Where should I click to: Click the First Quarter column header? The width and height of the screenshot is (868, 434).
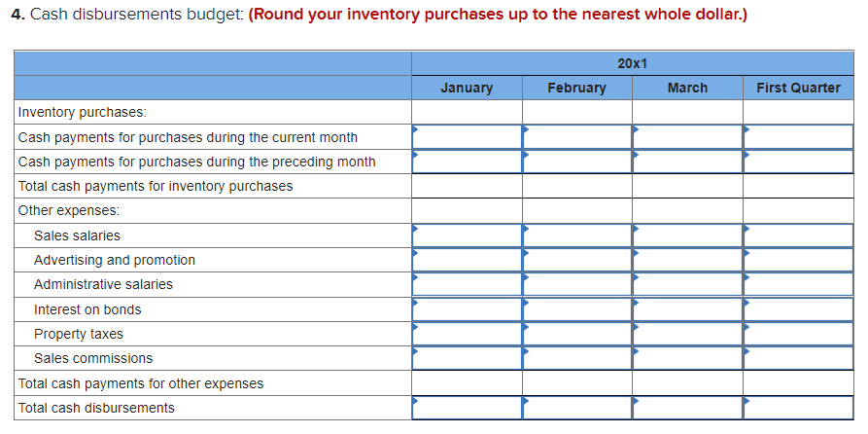(x=798, y=88)
